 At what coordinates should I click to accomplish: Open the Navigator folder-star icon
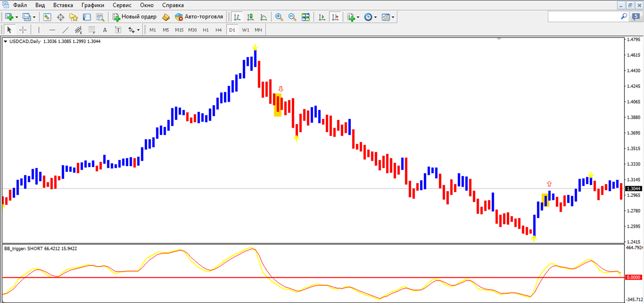(73, 17)
